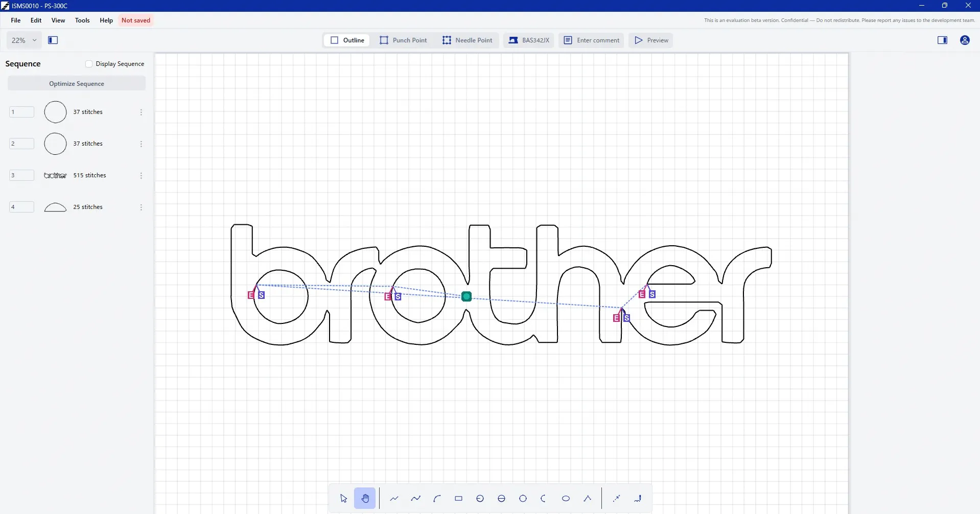Close the ISMS0010 application window
Image resolution: width=980 pixels, height=514 pixels.
968,6
